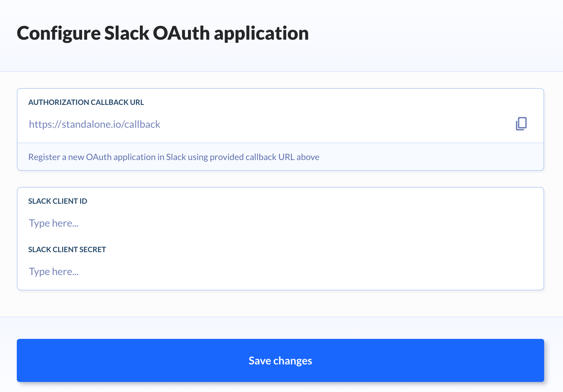Select the Type here text under Slack Client Secret
Image resolution: width=563 pixels, height=392 pixels.
[x=53, y=271]
